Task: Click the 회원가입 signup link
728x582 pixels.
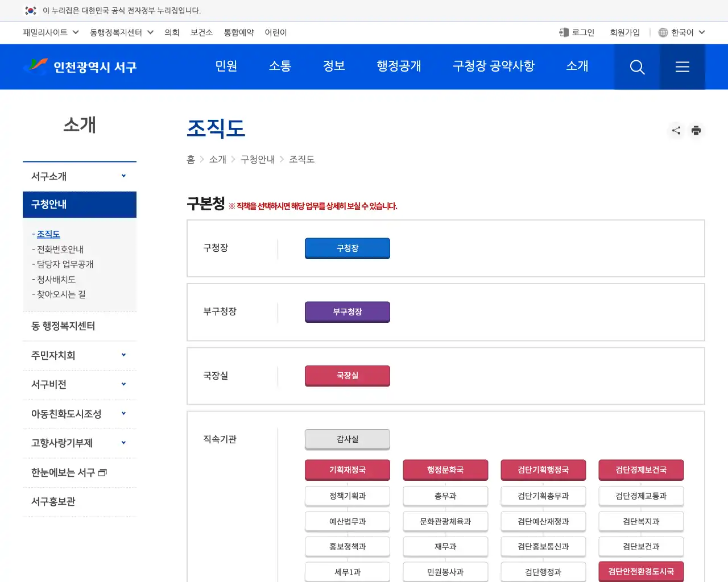Action: [624, 32]
